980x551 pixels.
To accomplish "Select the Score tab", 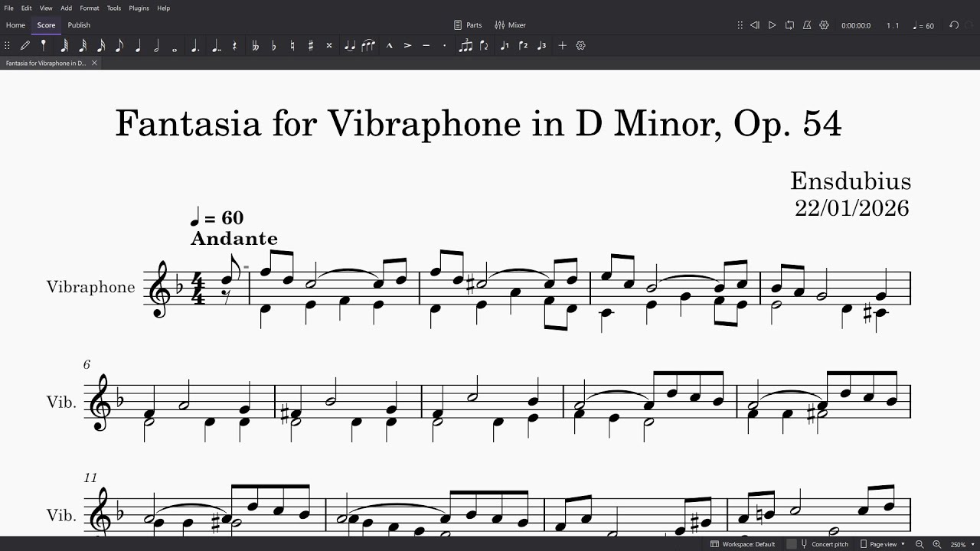I will click(x=47, y=25).
